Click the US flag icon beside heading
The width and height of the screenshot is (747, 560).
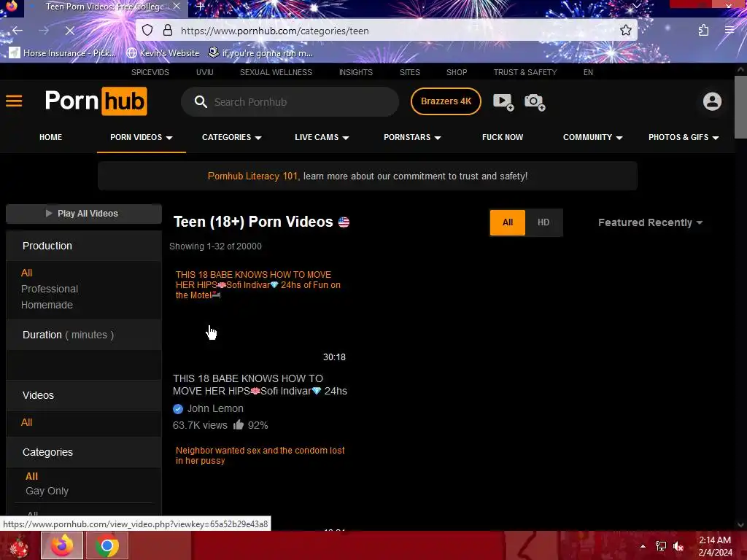(344, 222)
